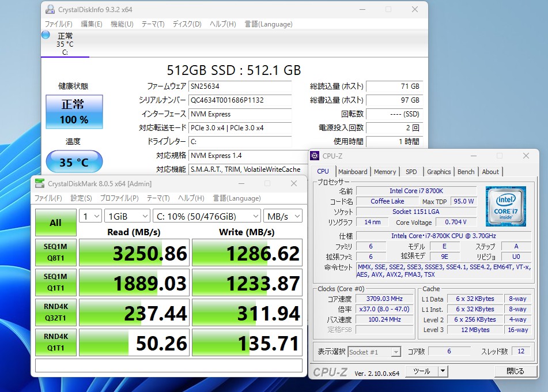The image size is (548, 392).
Task: Click the core speed value 3709.03 MHz
Action: (384, 299)
